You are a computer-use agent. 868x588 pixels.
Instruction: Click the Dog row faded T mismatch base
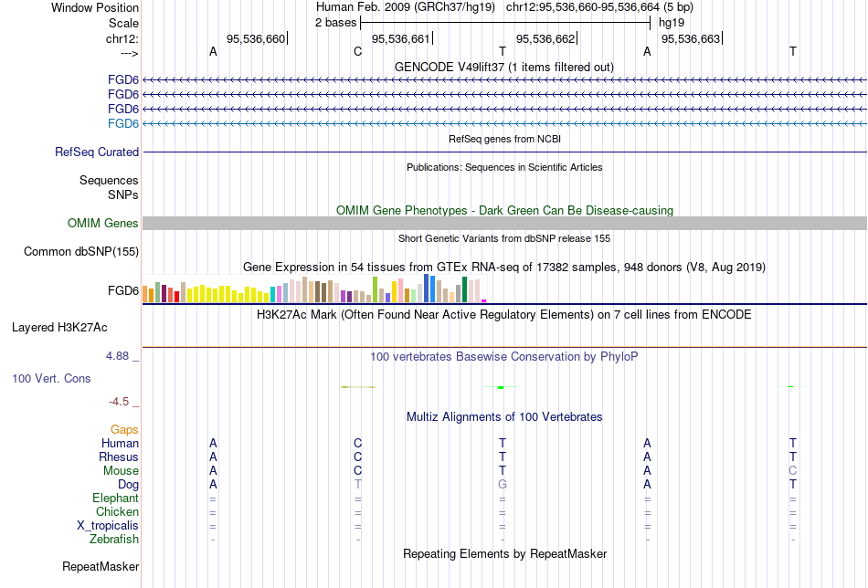click(357, 485)
